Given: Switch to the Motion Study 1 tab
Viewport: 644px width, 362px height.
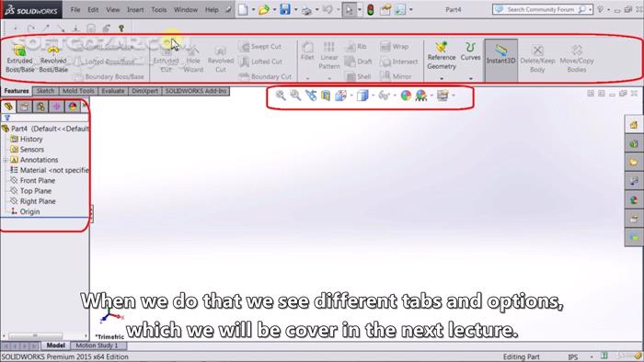Looking at the screenshot, I should pos(97,345).
